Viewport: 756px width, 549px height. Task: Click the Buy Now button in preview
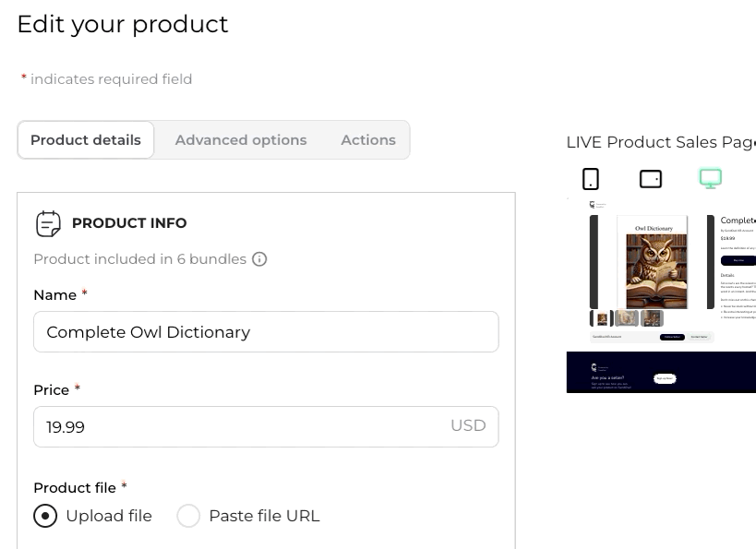[x=738, y=261]
